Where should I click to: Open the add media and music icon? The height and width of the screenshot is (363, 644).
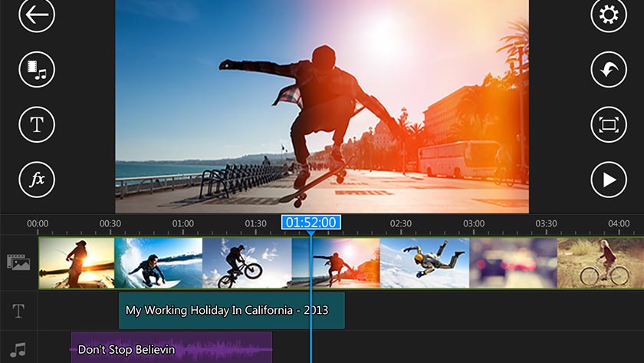37,70
